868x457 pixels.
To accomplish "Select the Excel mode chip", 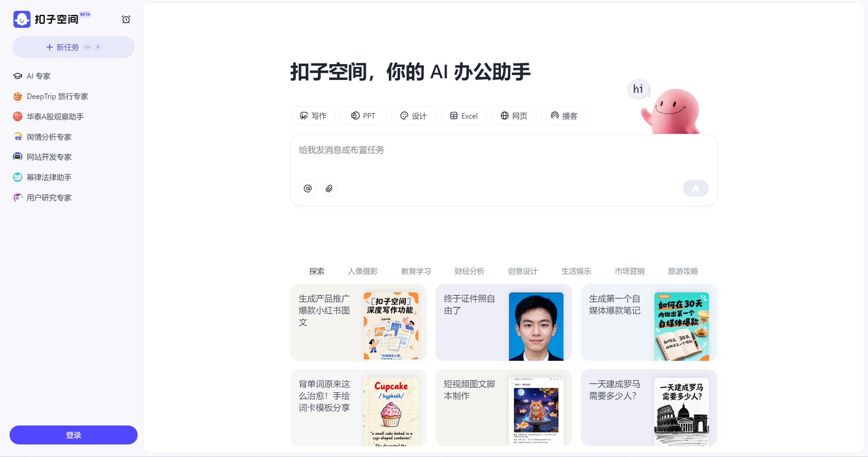I will (463, 116).
